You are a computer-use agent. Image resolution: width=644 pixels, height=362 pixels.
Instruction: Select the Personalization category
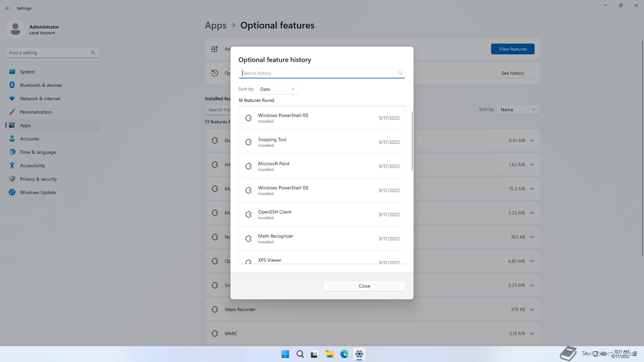[x=52, y=112]
